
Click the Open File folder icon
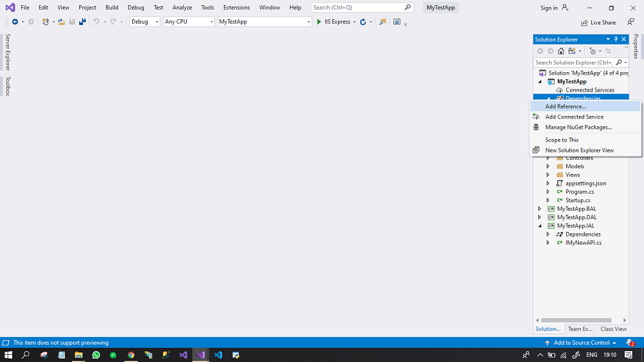(62, 22)
